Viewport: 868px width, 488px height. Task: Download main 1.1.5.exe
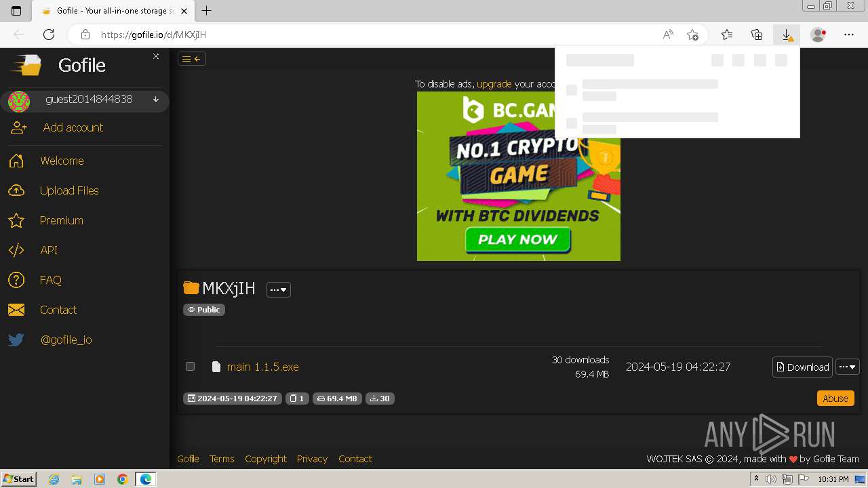(x=802, y=367)
